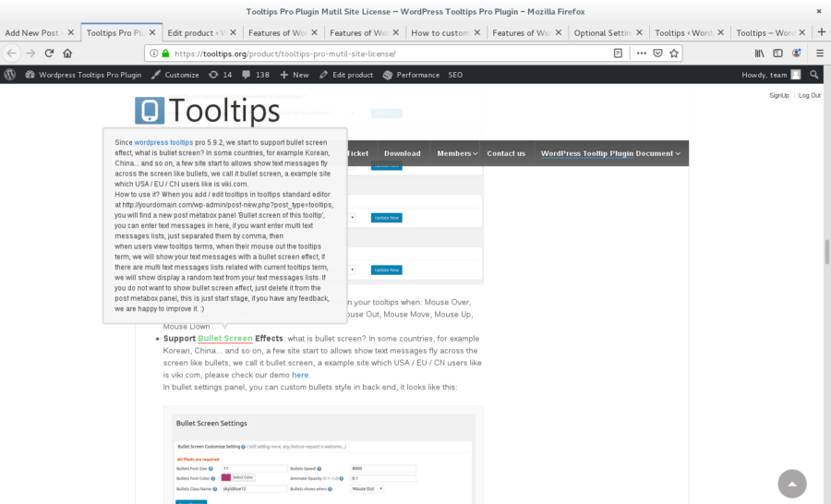This screenshot has width=831, height=504.
Task: Click the browser forward arrow
Action: click(x=30, y=53)
